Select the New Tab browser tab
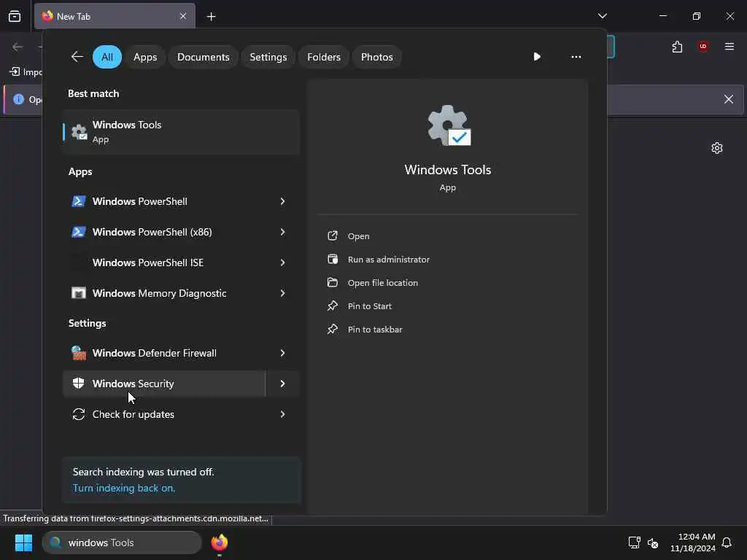747x560 pixels. coord(115,16)
